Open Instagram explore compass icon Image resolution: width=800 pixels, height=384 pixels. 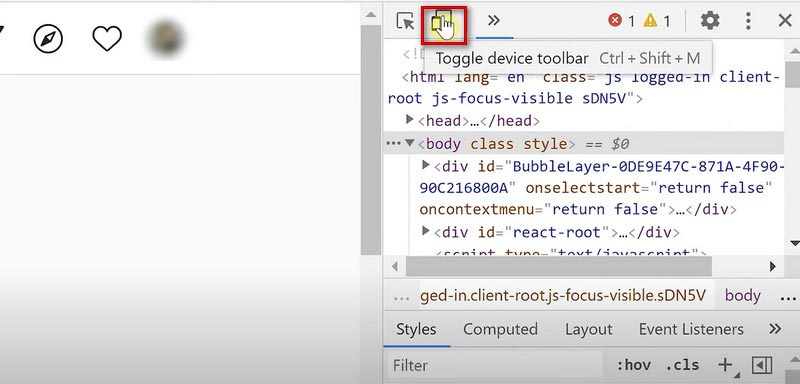pos(48,39)
